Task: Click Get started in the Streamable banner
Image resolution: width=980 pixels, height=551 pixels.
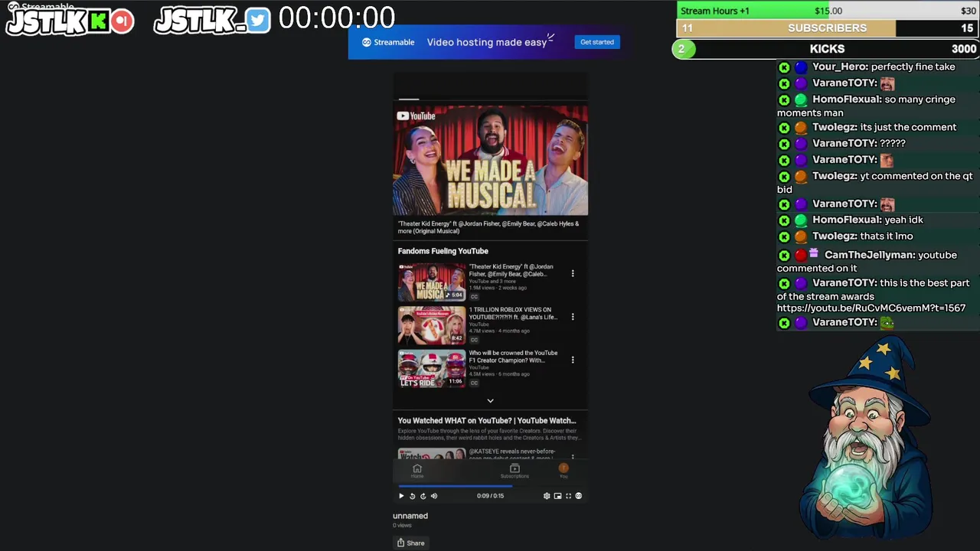Action: pyautogui.click(x=597, y=42)
